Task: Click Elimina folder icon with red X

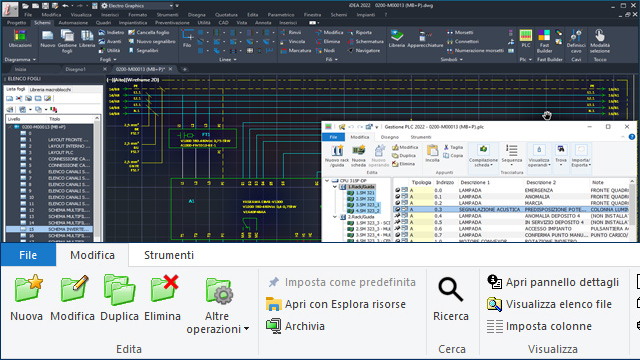Action: tap(164, 288)
